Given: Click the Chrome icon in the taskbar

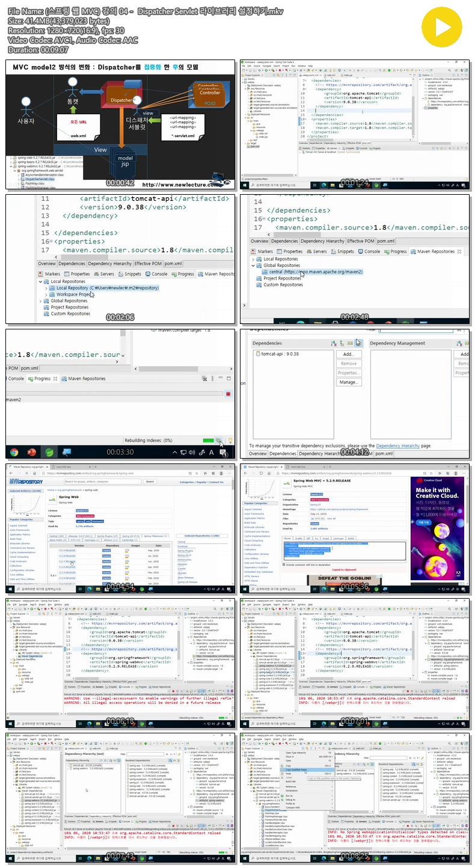Looking at the screenshot, I should point(14,452).
